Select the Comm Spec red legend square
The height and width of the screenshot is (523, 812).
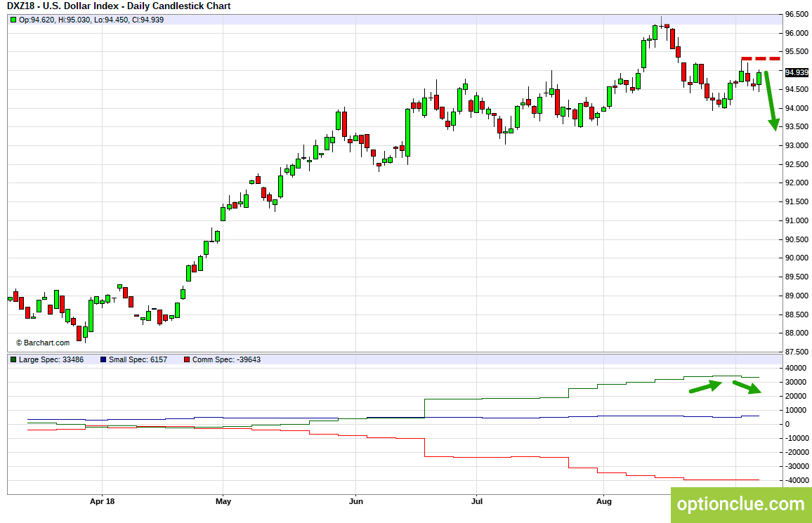[186, 359]
